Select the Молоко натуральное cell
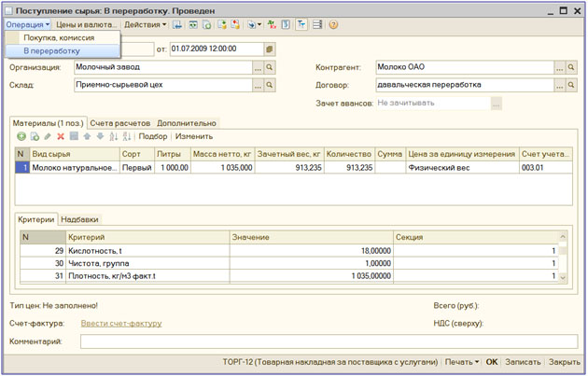The image size is (588, 376). click(75, 168)
